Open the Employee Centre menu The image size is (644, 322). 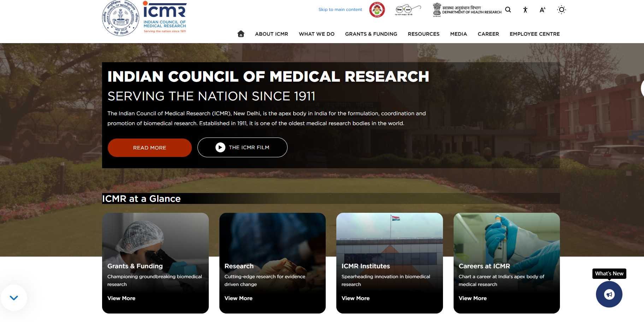point(535,34)
